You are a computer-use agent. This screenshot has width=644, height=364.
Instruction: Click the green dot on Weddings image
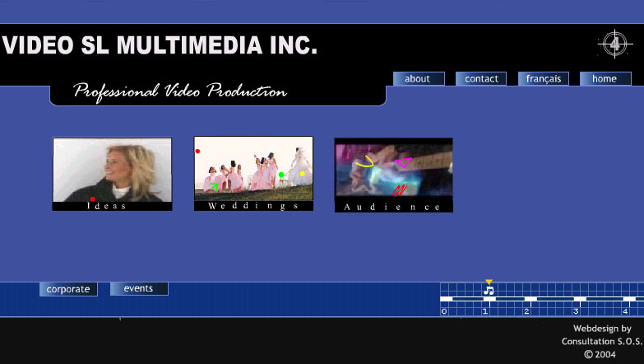click(x=281, y=175)
